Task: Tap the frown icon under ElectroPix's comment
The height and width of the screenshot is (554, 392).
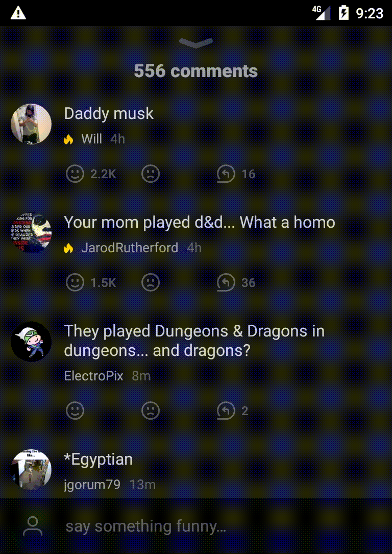Action: [x=151, y=411]
